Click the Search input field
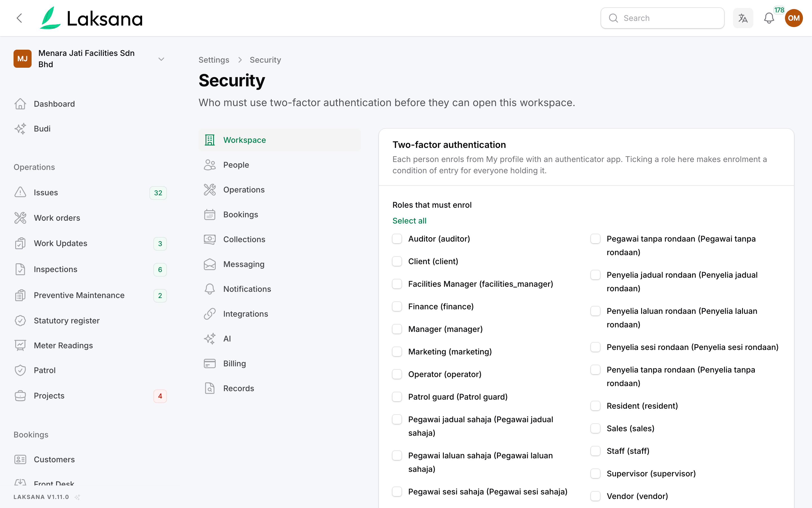Image resolution: width=812 pixels, height=508 pixels. point(662,18)
